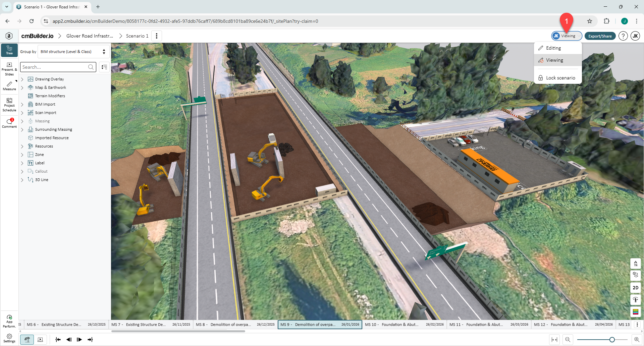644x346 pixels.
Task: Select milestone MS 11 on timeline
Action: pos(489,325)
